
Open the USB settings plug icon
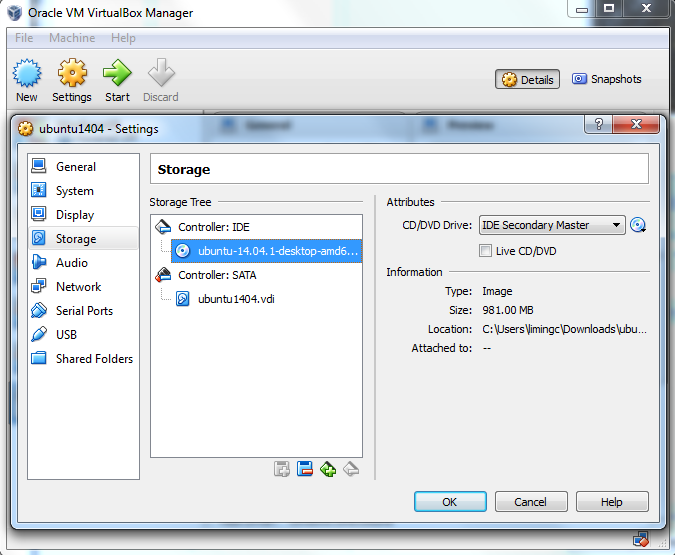pos(39,334)
